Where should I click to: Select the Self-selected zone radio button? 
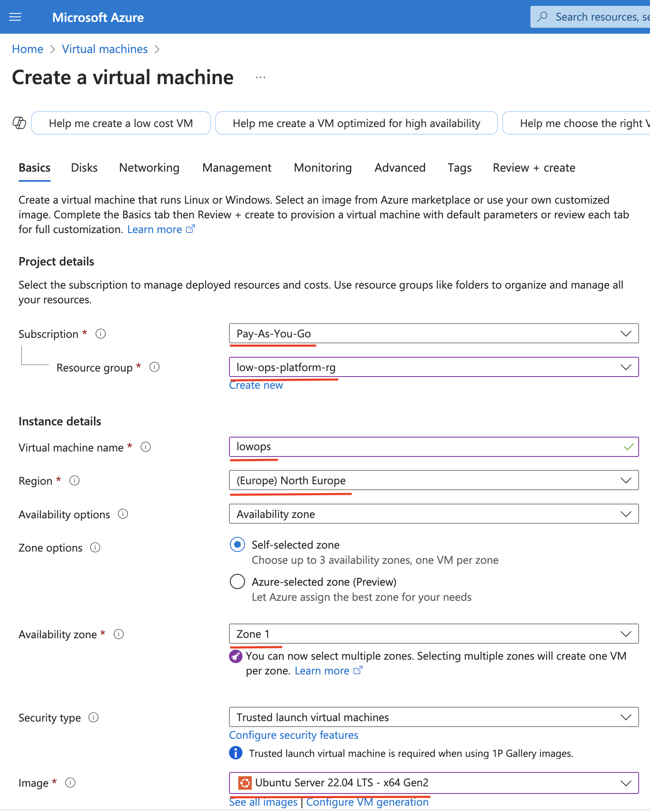click(237, 544)
